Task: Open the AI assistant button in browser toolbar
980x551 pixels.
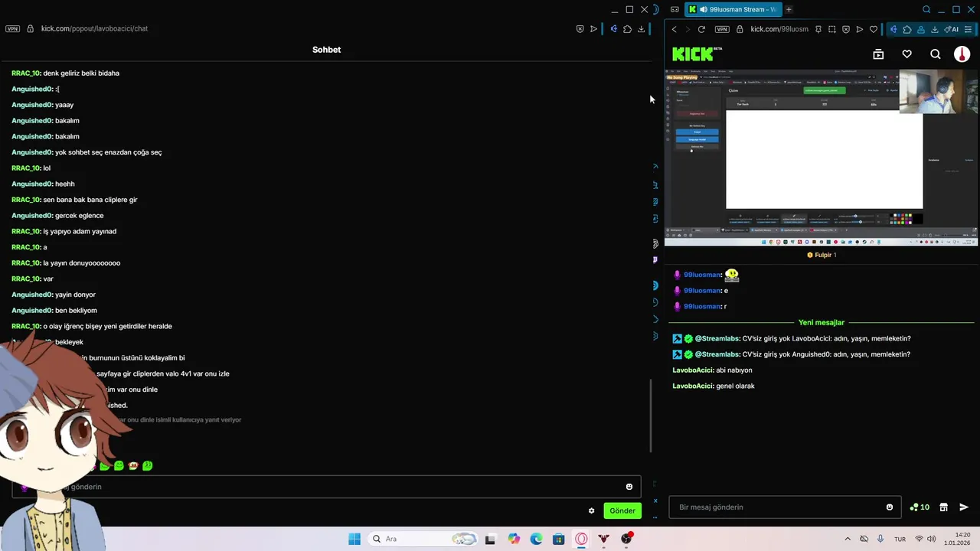Action: click(952, 29)
